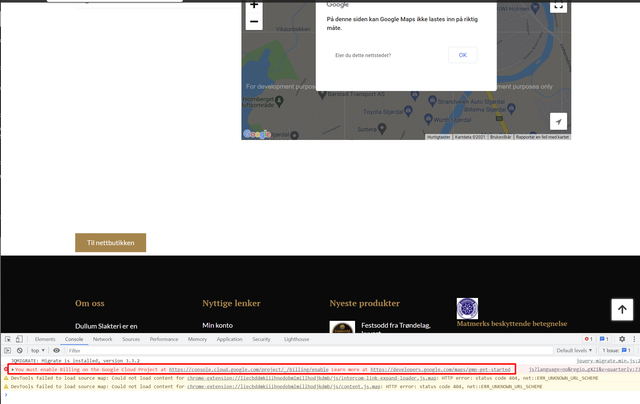
Task: Click the 'Til nettbutikken' button
Action: click(x=110, y=243)
